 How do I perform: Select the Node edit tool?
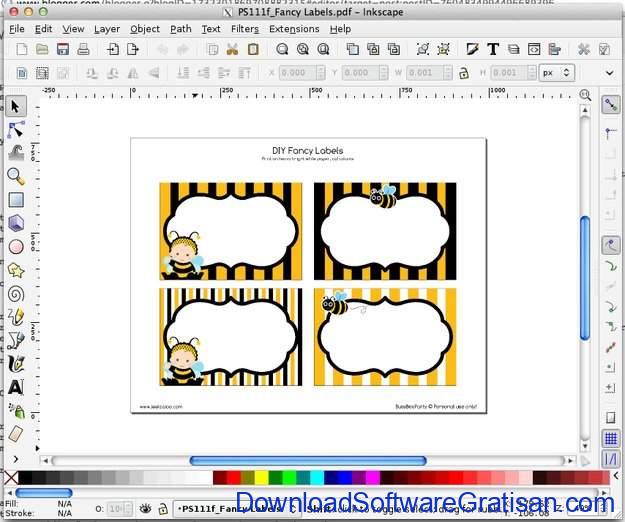[16, 130]
